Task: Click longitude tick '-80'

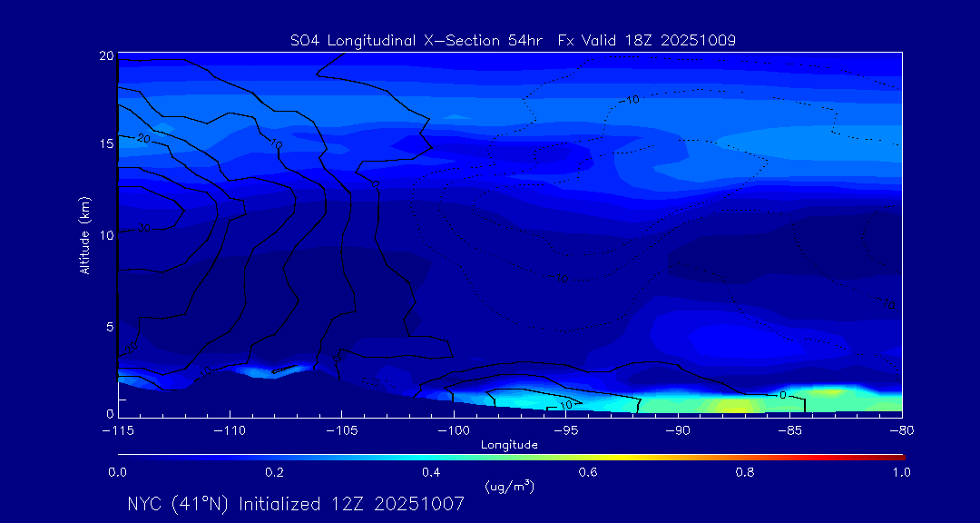Action: click(902, 430)
